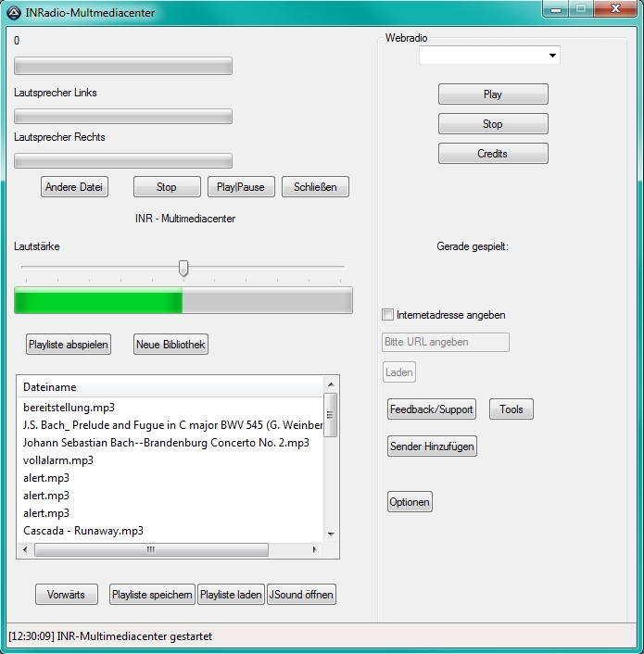Open the Credits dialog
644x654 pixels.
pyautogui.click(x=493, y=154)
